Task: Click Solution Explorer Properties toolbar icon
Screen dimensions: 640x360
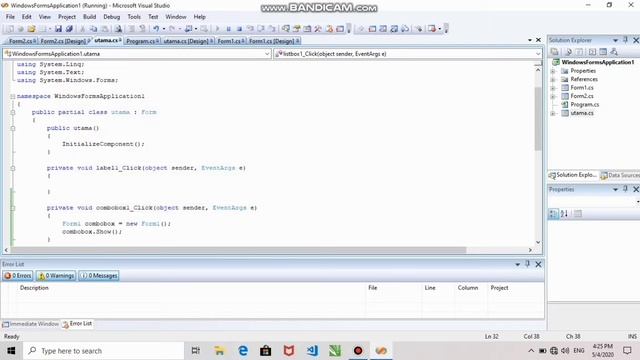Action: 554,52
